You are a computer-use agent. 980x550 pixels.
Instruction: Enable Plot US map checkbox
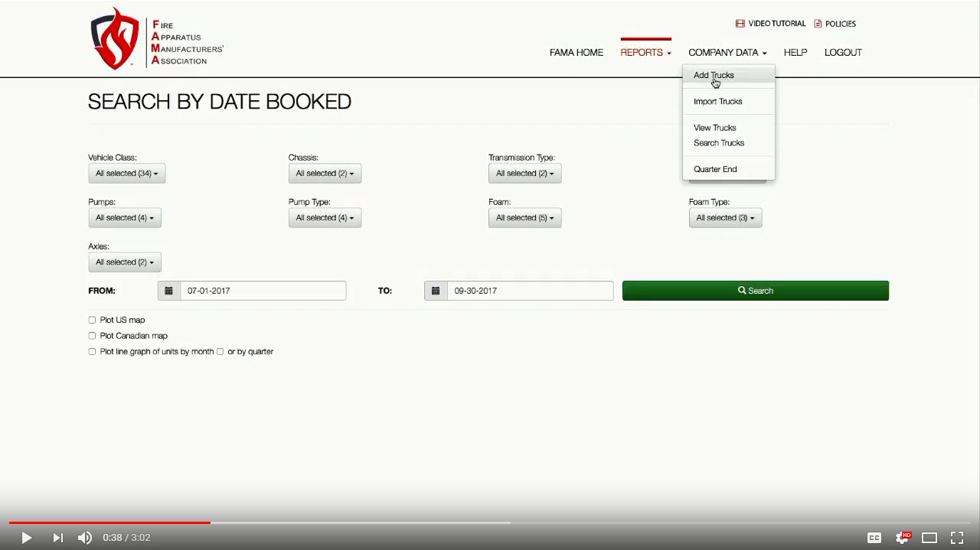(x=92, y=320)
